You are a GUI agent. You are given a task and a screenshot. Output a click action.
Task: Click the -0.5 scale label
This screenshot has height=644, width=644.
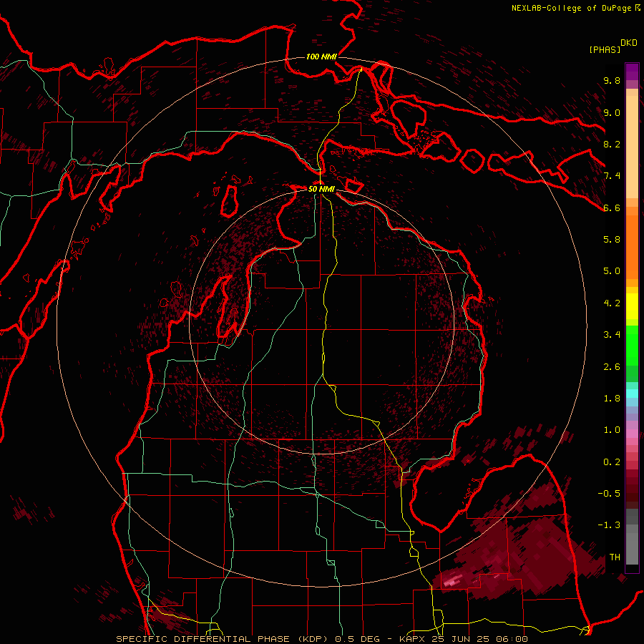[x=609, y=494]
